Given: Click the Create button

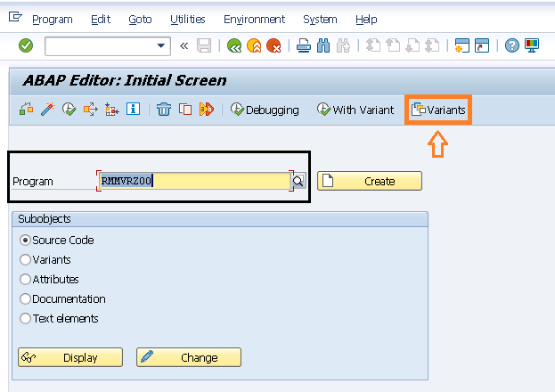Looking at the screenshot, I should tap(370, 181).
